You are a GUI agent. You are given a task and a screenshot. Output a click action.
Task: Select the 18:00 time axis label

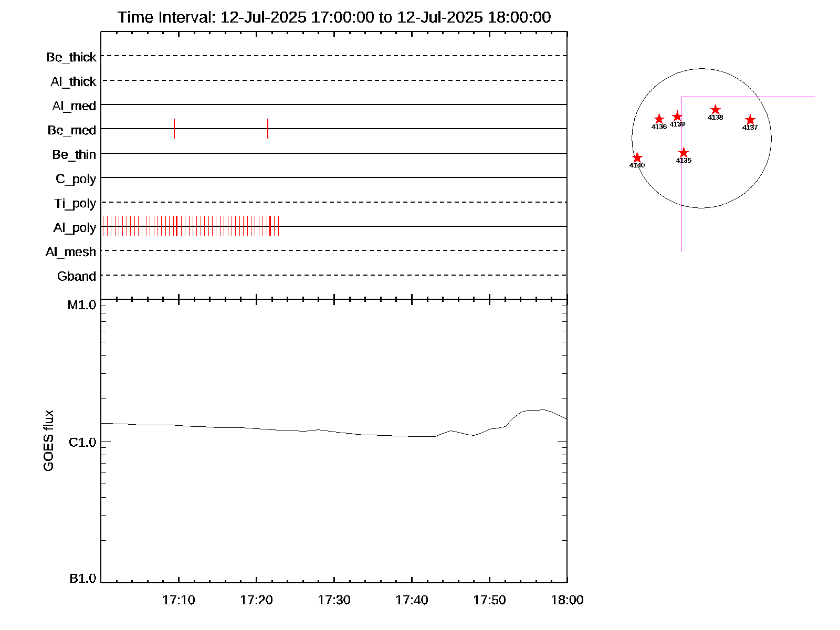[x=567, y=600]
